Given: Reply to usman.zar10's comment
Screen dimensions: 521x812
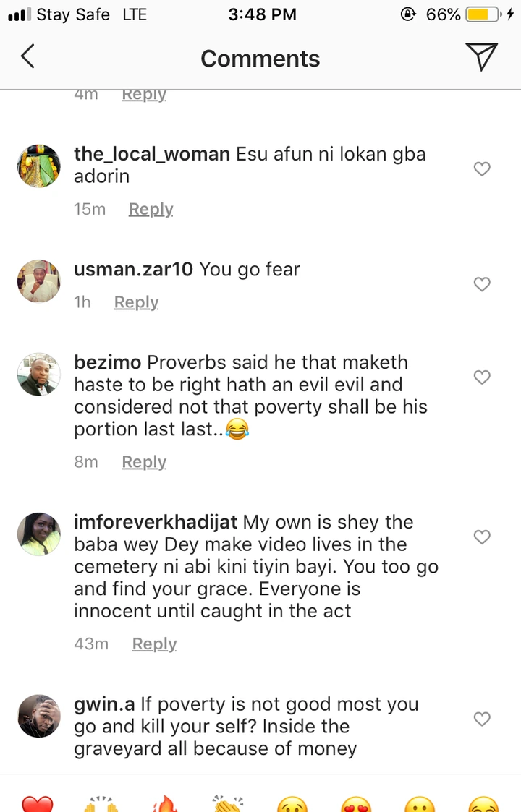Looking at the screenshot, I should tap(136, 302).
